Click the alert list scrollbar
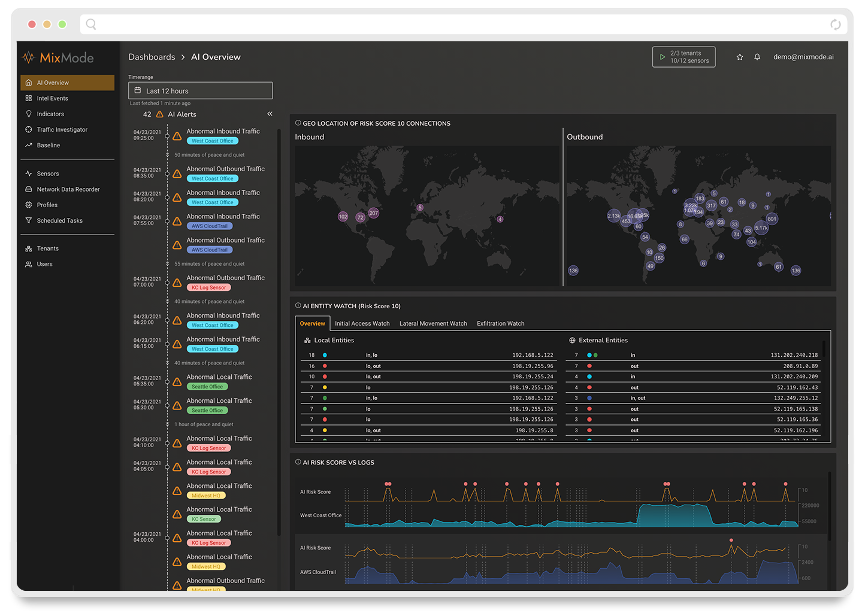 tap(279, 332)
